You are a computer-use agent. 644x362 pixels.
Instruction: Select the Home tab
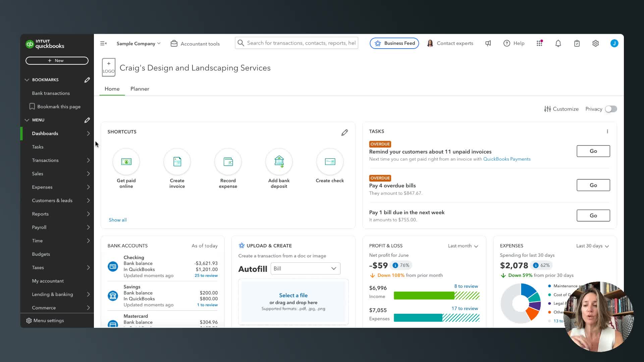(112, 89)
